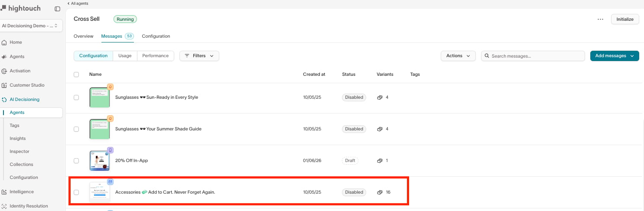The width and height of the screenshot is (644, 211).
Task: Click the blue email badge on the Accessories thumbnail
Action: [x=110, y=182]
